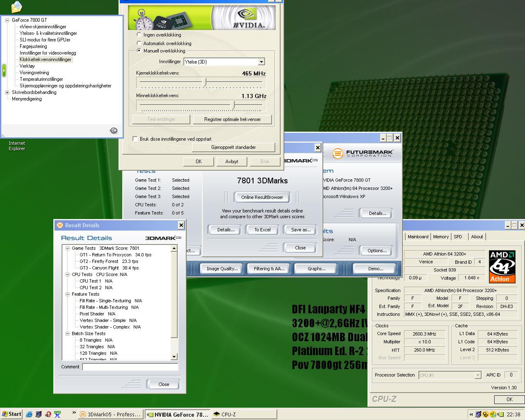Click the Kjerneklokkefrekvens slider thumb
This screenshot has width=525, height=420.
tap(205, 82)
